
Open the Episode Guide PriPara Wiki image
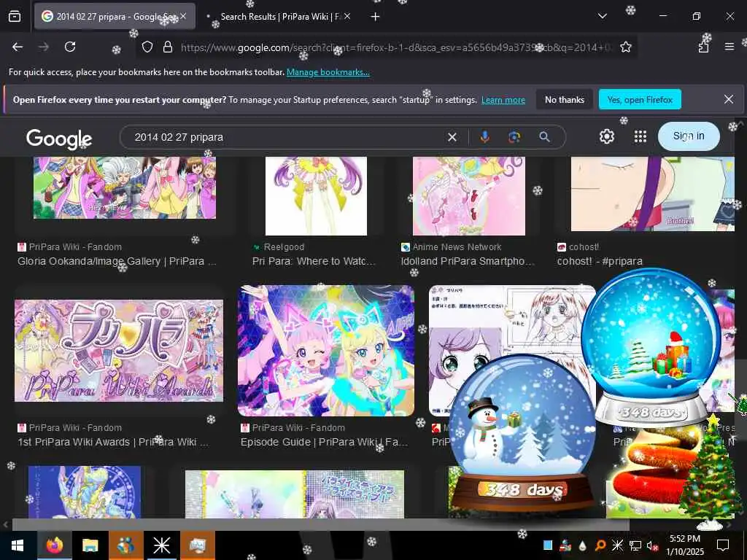click(x=326, y=351)
